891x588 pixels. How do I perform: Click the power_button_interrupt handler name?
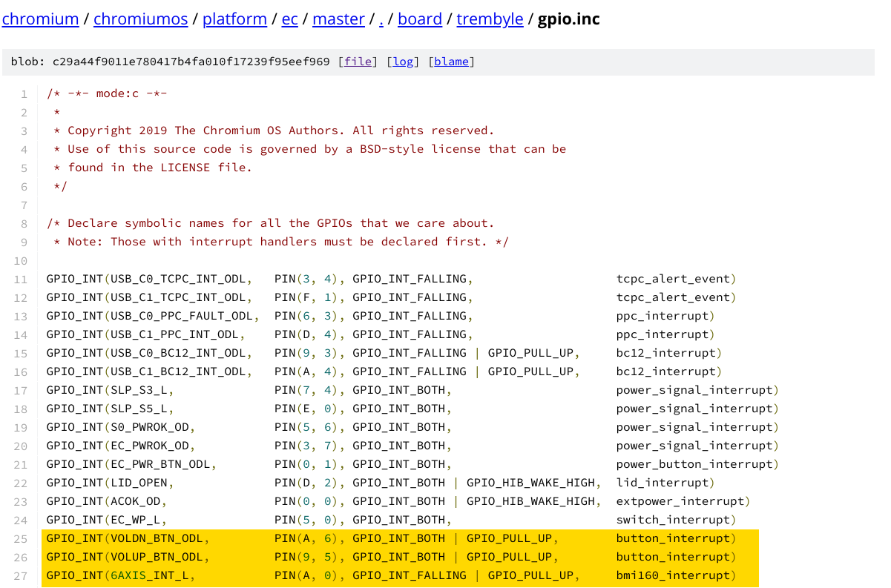[694, 464]
